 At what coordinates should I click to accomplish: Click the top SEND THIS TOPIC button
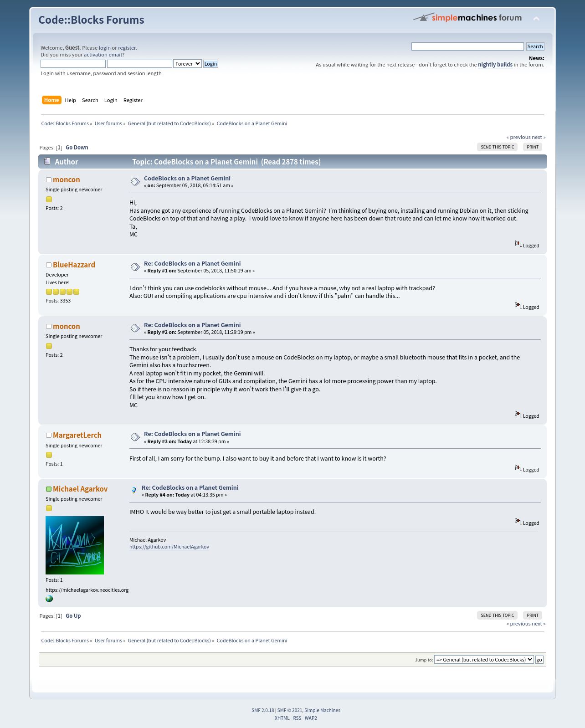coord(497,147)
